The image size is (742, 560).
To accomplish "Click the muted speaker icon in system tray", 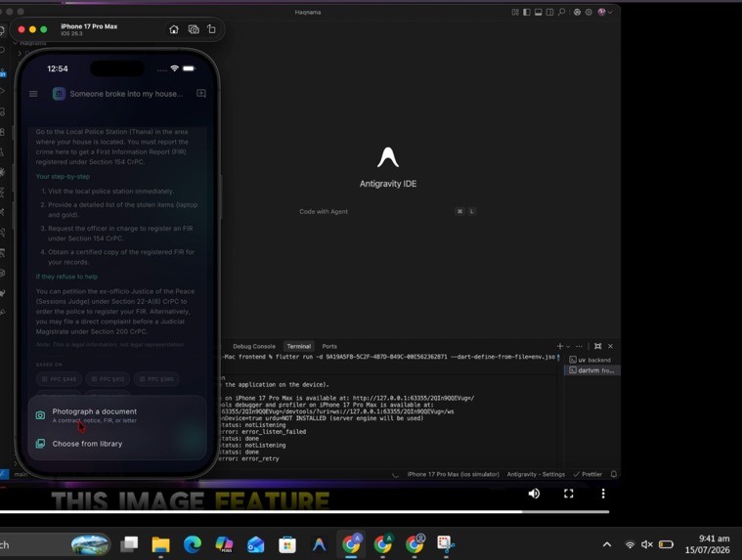I will click(x=647, y=545).
